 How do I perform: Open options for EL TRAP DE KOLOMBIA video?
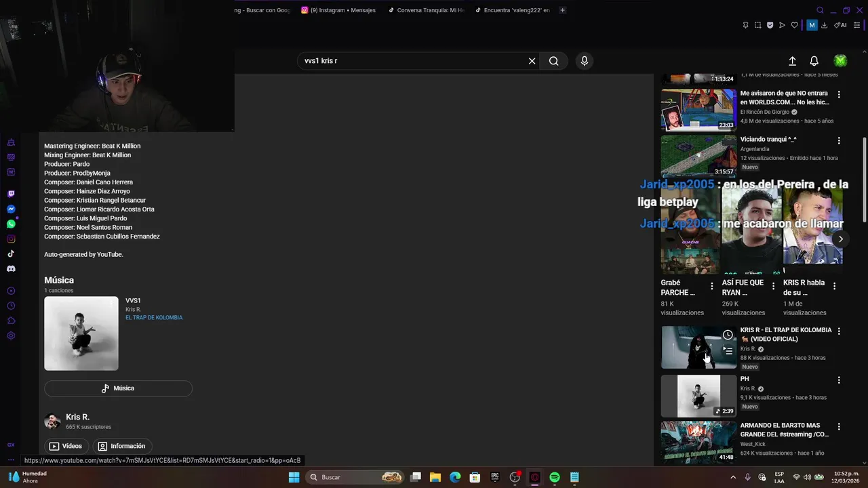[839, 331]
